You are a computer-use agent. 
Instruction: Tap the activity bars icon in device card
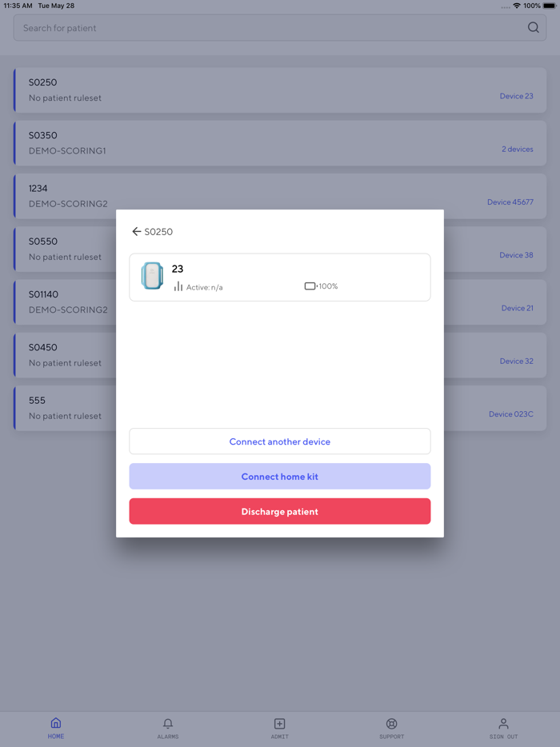[x=178, y=286]
